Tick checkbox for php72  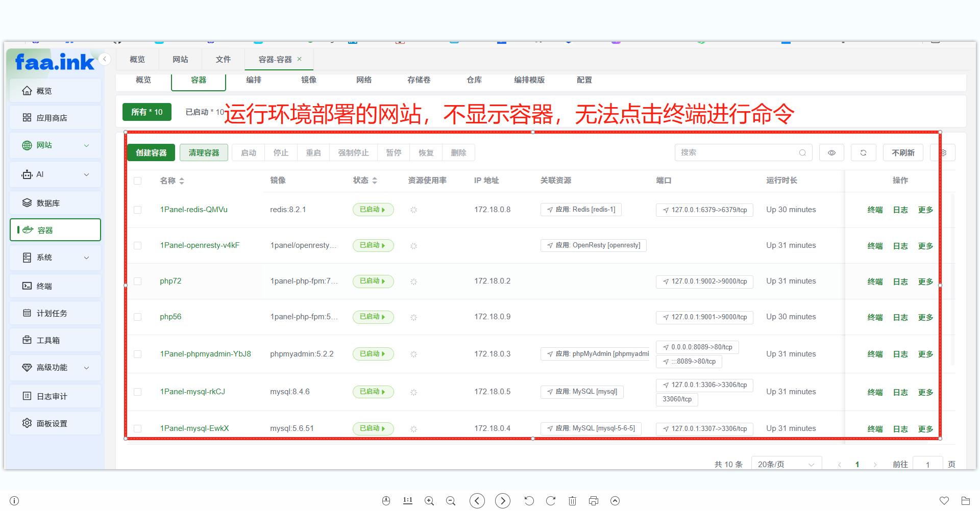pos(138,281)
